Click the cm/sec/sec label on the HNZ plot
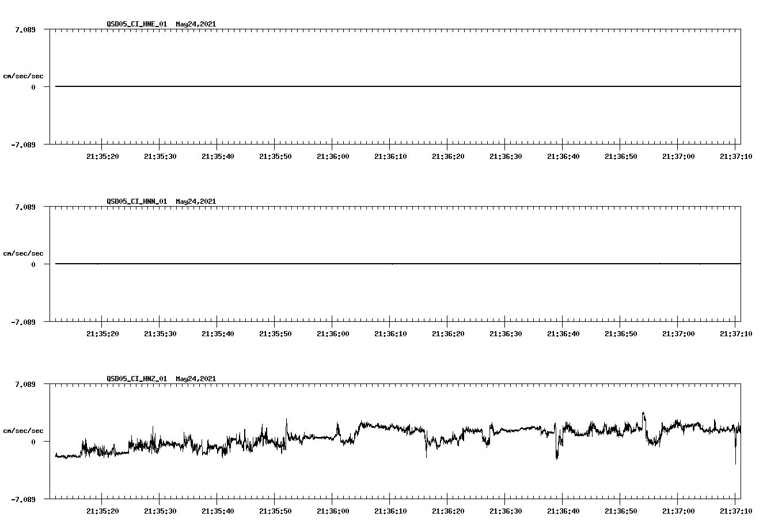 pyautogui.click(x=23, y=430)
